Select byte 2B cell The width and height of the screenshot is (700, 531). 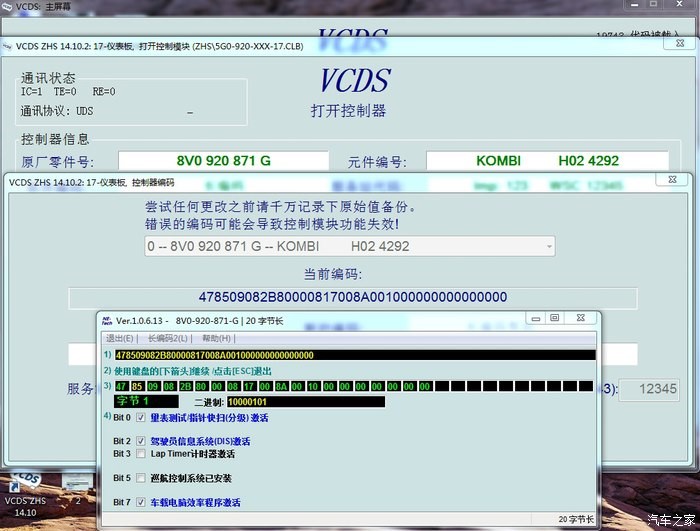pos(185,386)
